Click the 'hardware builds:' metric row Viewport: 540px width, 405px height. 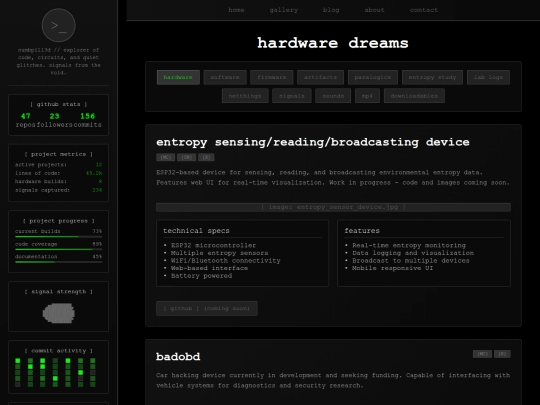click(59, 181)
